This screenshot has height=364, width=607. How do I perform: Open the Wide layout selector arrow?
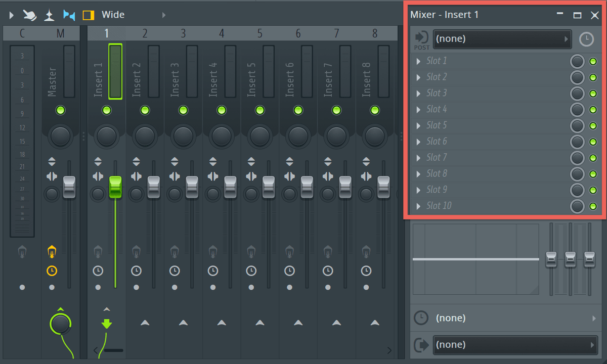point(163,15)
